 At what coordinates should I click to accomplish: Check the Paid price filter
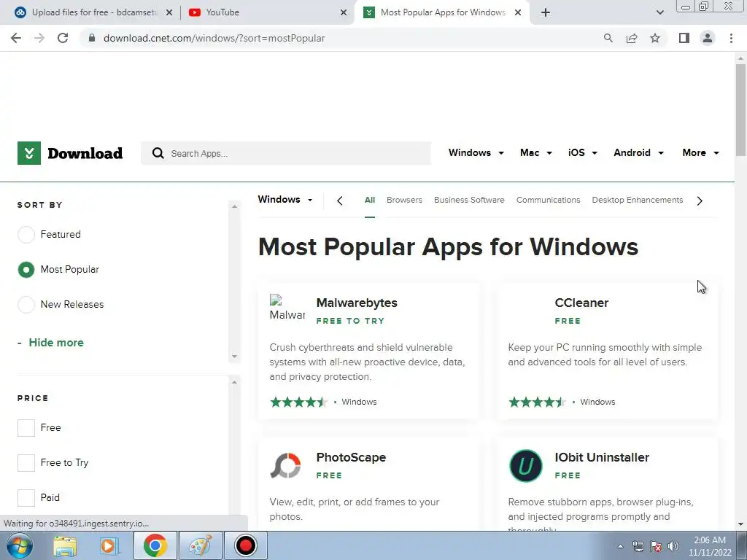(x=26, y=497)
